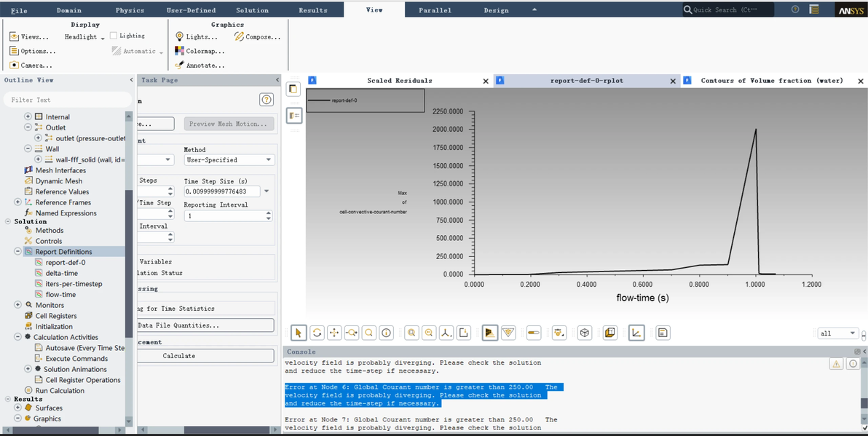Open the File menu tab

[19, 10]
